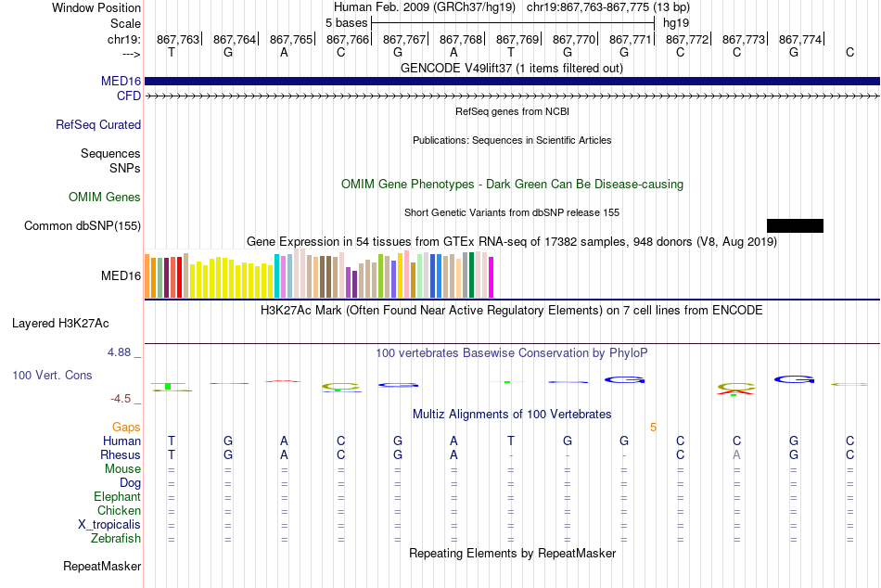Viewport: 881px width, 588px height.
Task: Click the Dog species label
Action: click(x=131, y=483)
